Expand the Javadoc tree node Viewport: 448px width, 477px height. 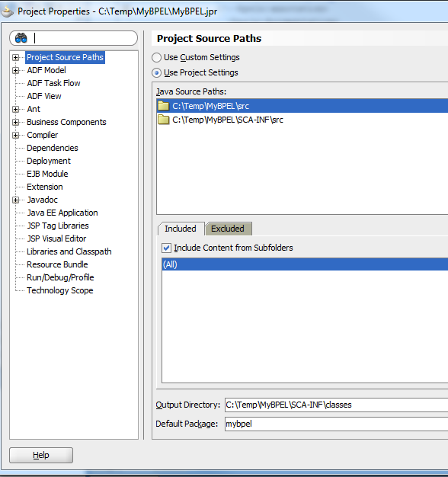pyautogui.click(x=15, y=200)
